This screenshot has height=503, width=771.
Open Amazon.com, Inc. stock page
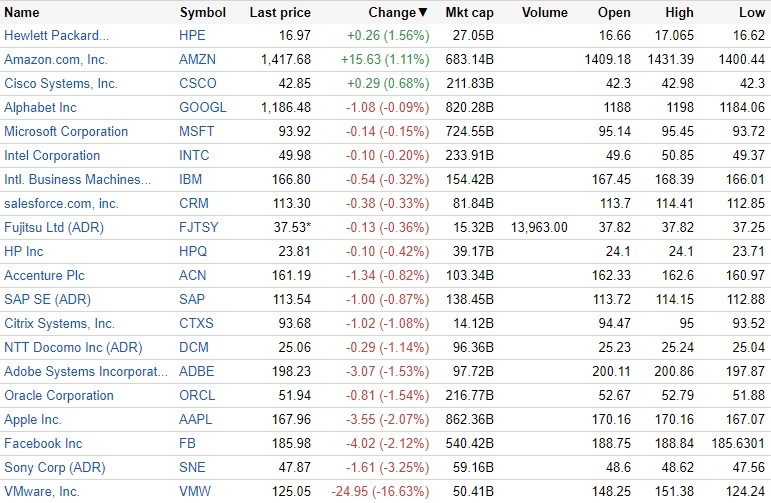[56, 59]
